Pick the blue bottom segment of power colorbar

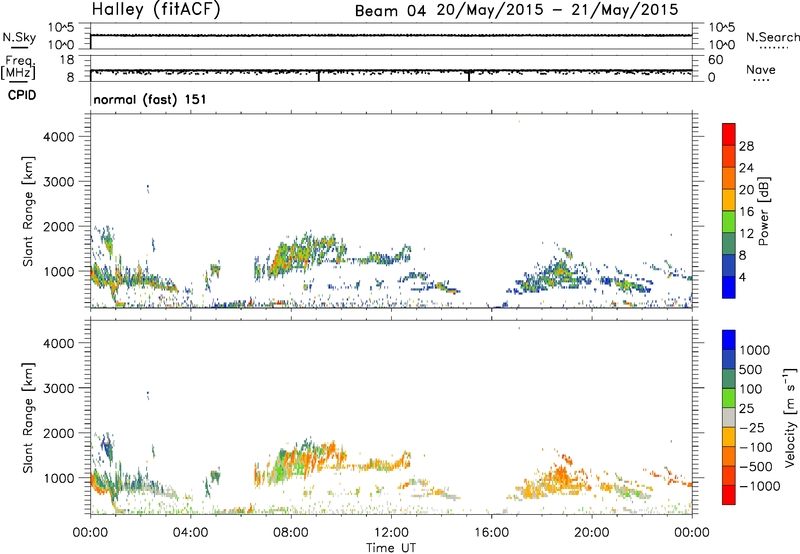pos(729,287)
